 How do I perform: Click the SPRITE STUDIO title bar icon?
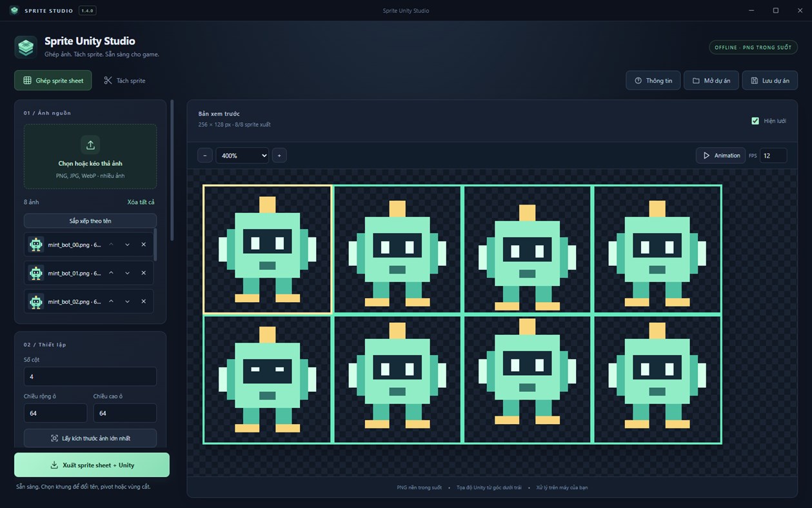click(x=14, y=10)
